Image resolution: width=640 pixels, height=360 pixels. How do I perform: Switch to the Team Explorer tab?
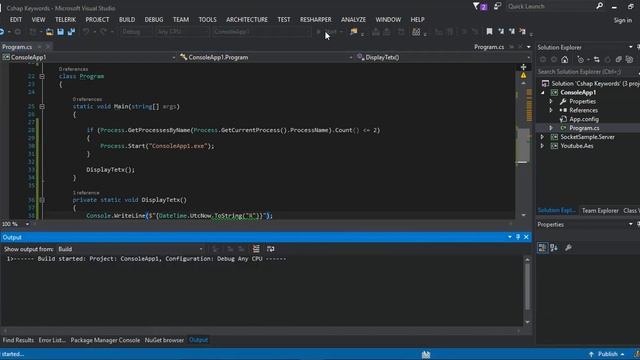600,211
